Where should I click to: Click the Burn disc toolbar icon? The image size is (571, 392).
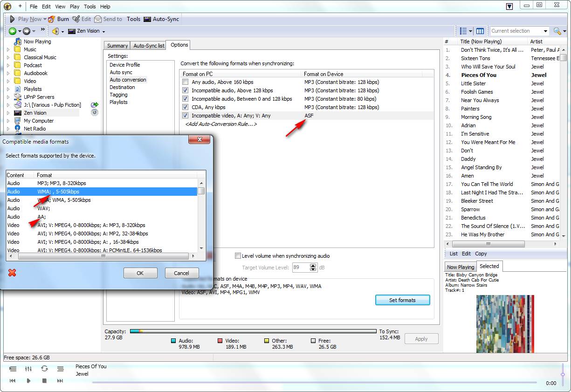[x=52, y=19]
